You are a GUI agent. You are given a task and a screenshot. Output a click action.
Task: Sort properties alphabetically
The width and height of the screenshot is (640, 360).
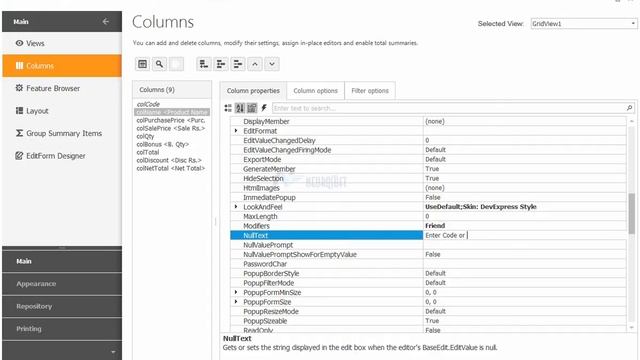[x=240, y=108]
